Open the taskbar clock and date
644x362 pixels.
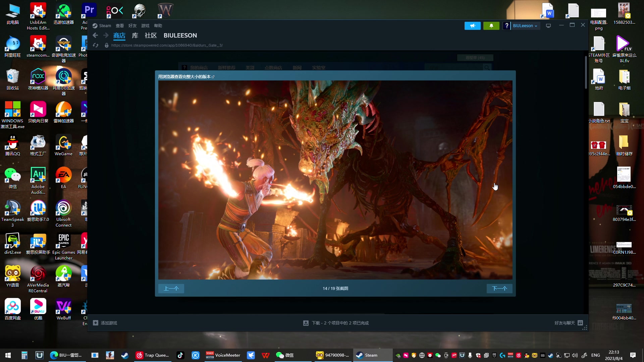(614, 355)
